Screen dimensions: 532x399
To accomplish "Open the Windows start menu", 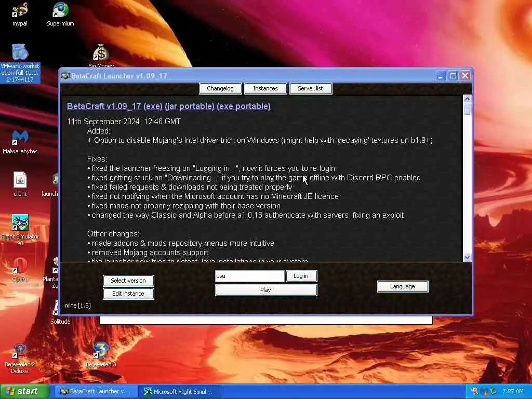I will tap(24, 391).
